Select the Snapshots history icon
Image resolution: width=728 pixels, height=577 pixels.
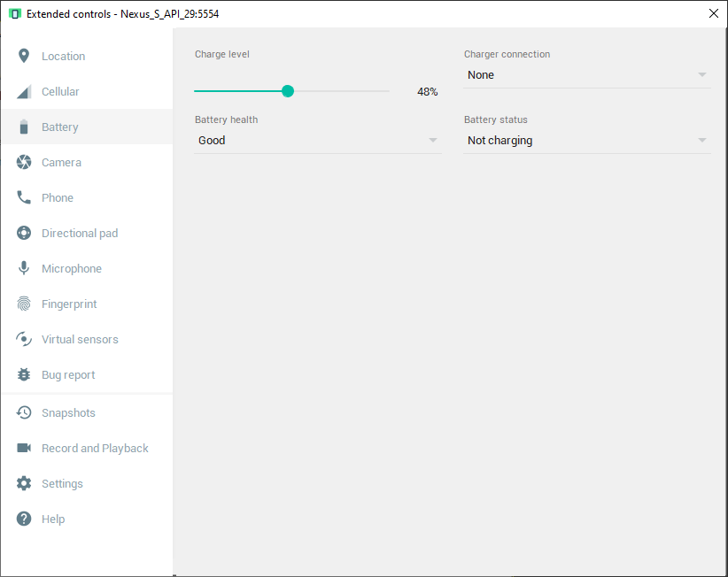coord(24,412)
